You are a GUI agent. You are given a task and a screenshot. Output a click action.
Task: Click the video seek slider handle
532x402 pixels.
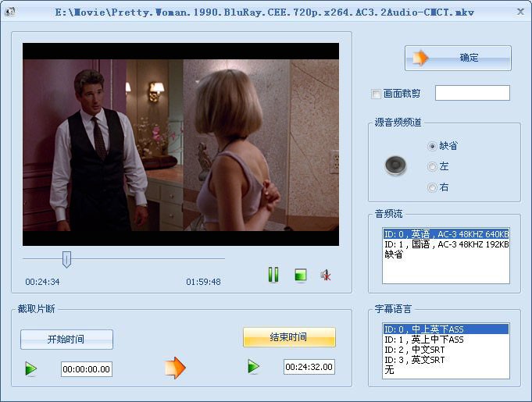click(x=67, y=259)
